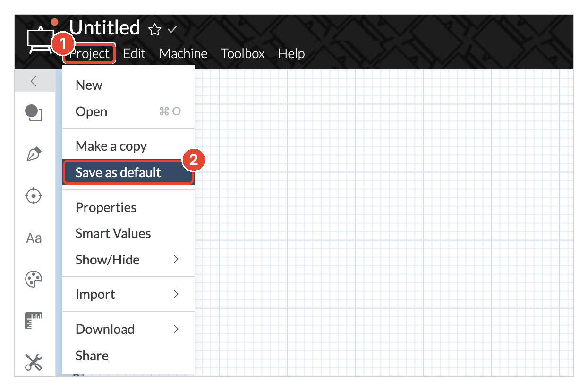
Task: Star the Untitled project as favorite
Action: point(154,30)
